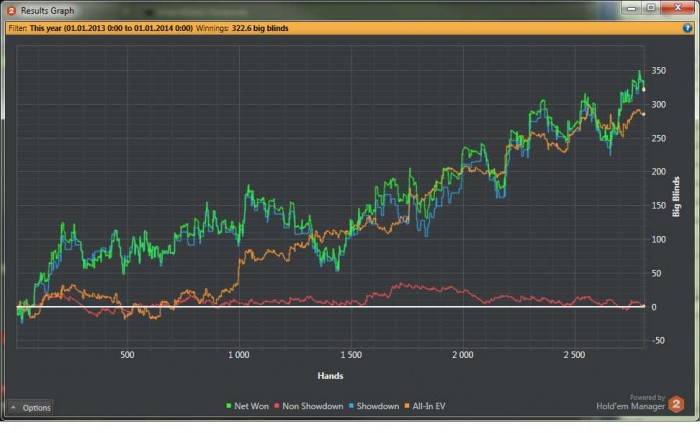Toggle the Non Showdown legend entry
This screenshot has width=700, height=433.
tap(308, 406)
